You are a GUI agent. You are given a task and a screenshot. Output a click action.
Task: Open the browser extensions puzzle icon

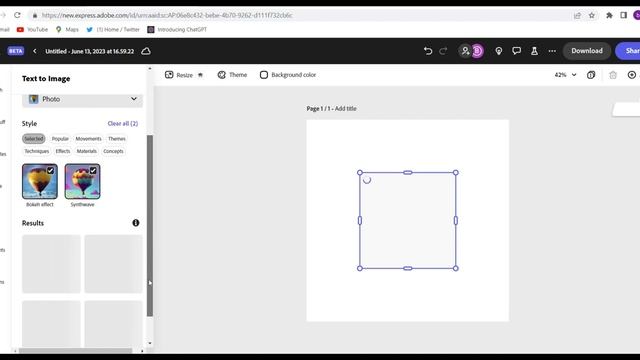click(x=609, y=16)
